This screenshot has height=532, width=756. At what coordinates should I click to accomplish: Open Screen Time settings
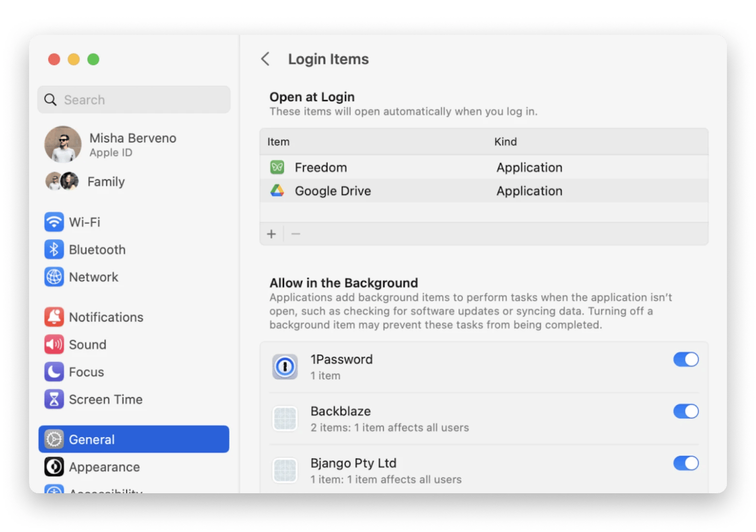tap(134, 399)
